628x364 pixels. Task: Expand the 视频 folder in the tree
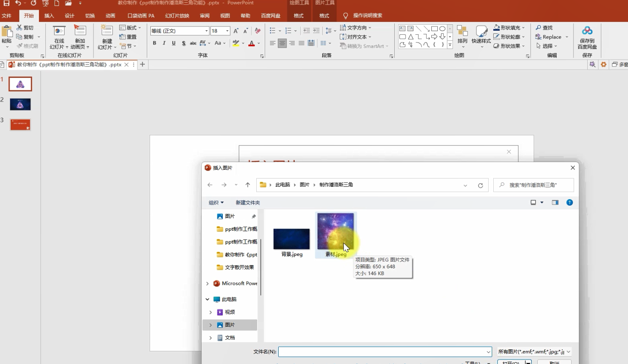tap(210, 312)
